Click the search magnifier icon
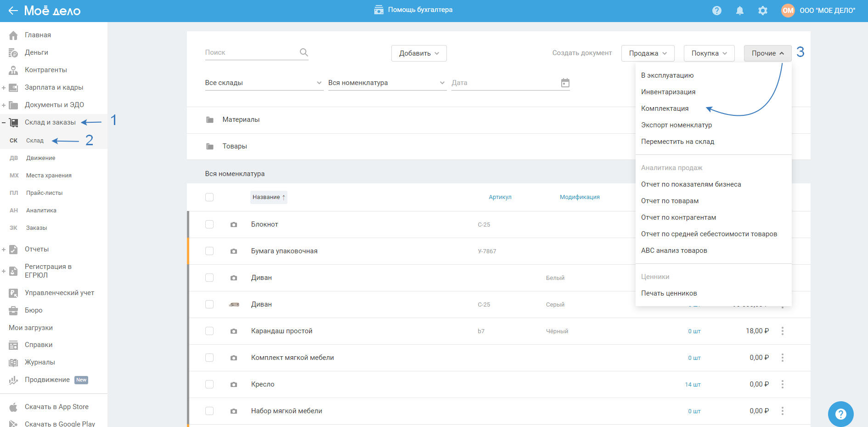 304,52
